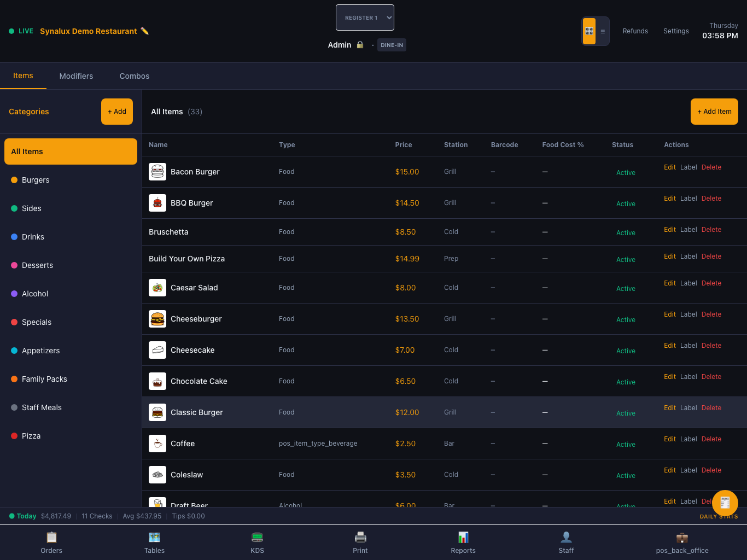The width and height of the screenshot is (747, 560).
Task: Click the $14.99 pizza price
Action: click(x=407, y=259)
